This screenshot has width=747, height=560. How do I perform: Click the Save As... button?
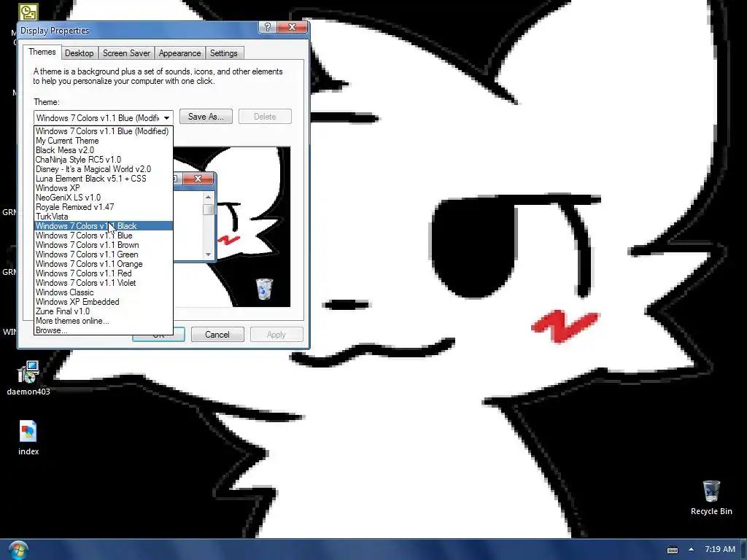(206, 117)
